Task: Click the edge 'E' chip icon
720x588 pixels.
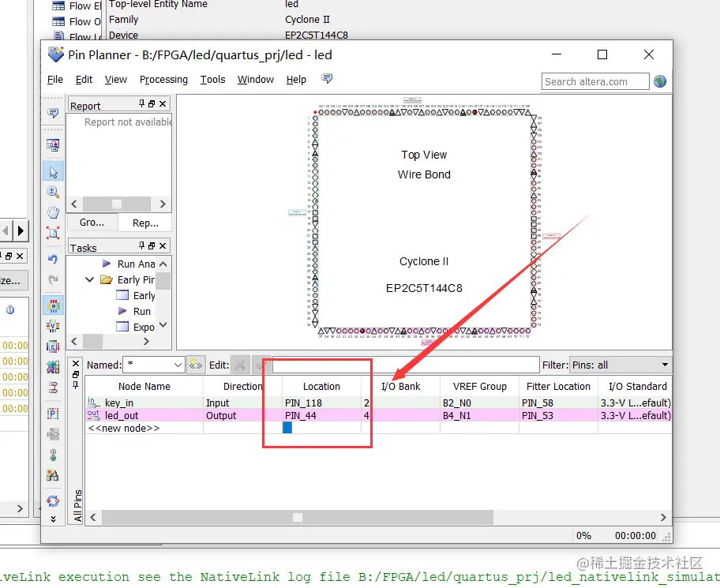Action: (x=53, y=346)
